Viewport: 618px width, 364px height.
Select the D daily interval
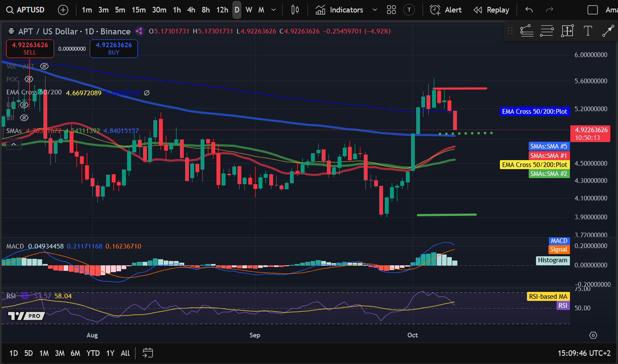pyautogui.click(x=237, y=10)
